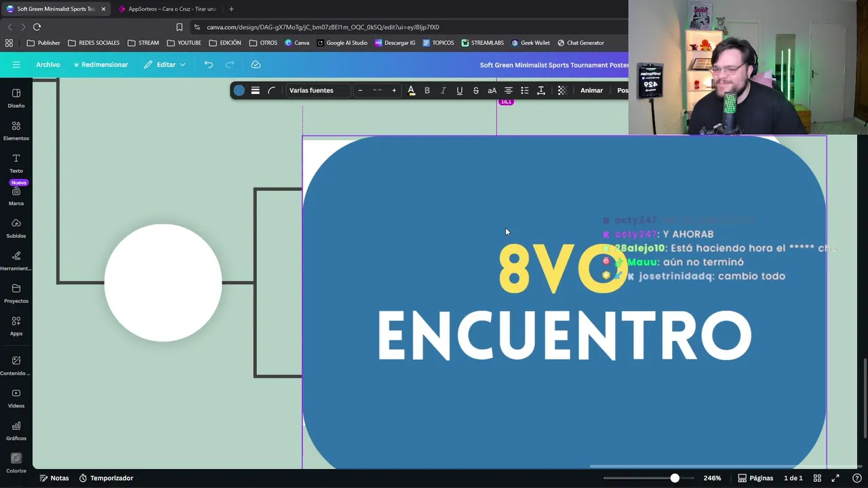868x488 pixels.
Task: Open the Notas panel
Action: pyautogui.click(x=54, y=478)
